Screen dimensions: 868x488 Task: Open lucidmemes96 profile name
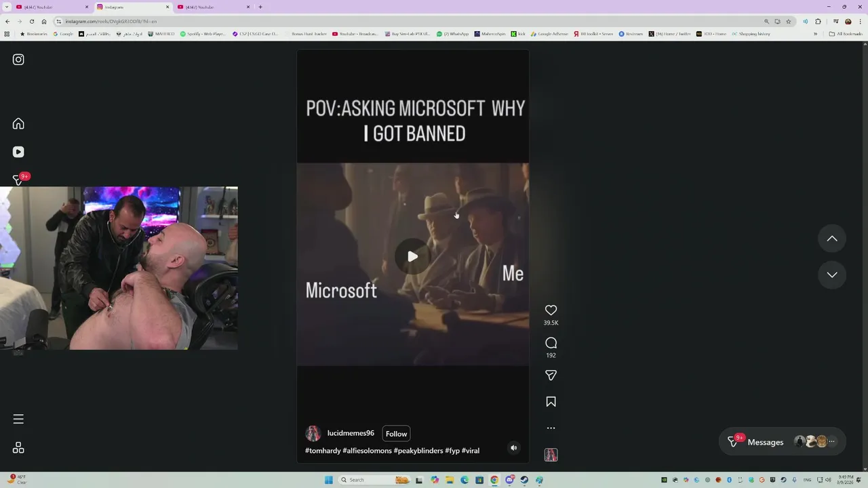coord(351,433)
